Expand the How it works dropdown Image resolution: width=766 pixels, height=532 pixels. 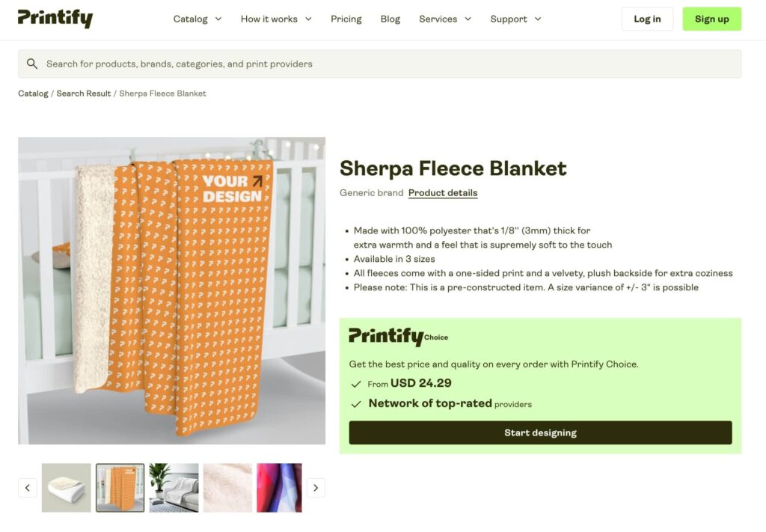coord(275,19)
